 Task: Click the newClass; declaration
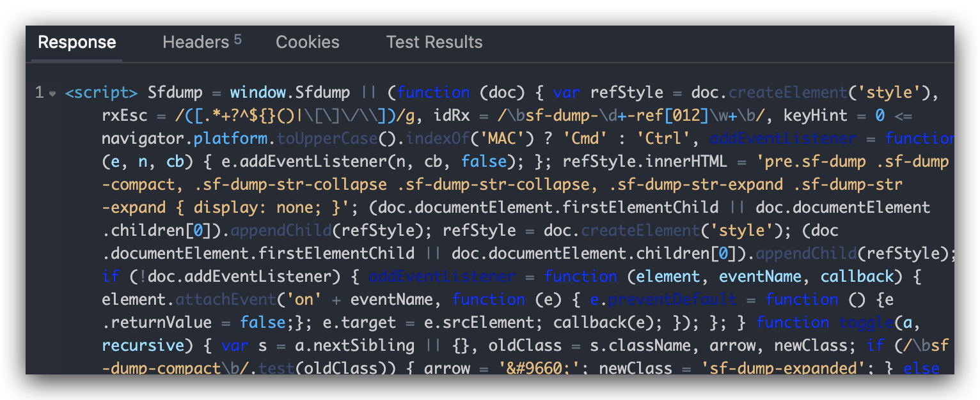coord(816,346)
